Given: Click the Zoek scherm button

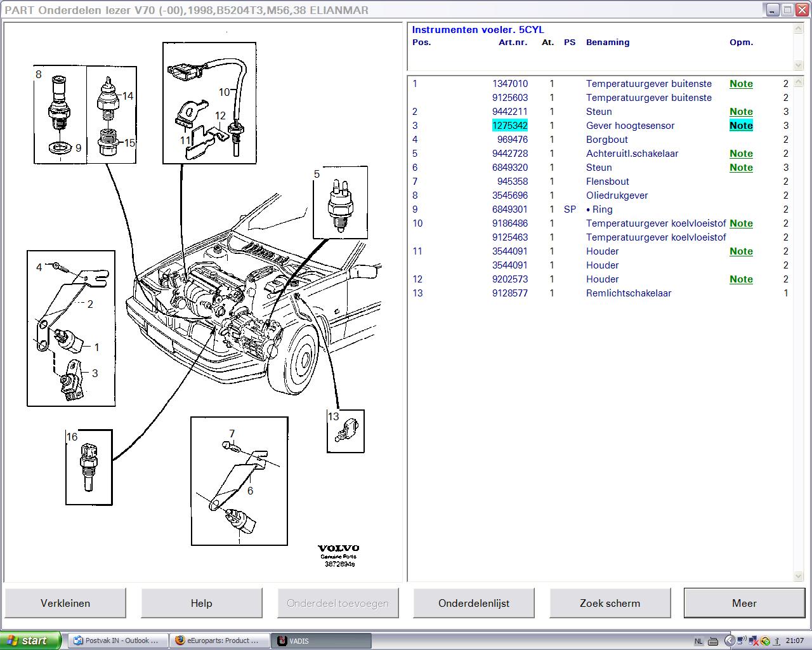Looking at the screenshot, I should tap(610, 603).
